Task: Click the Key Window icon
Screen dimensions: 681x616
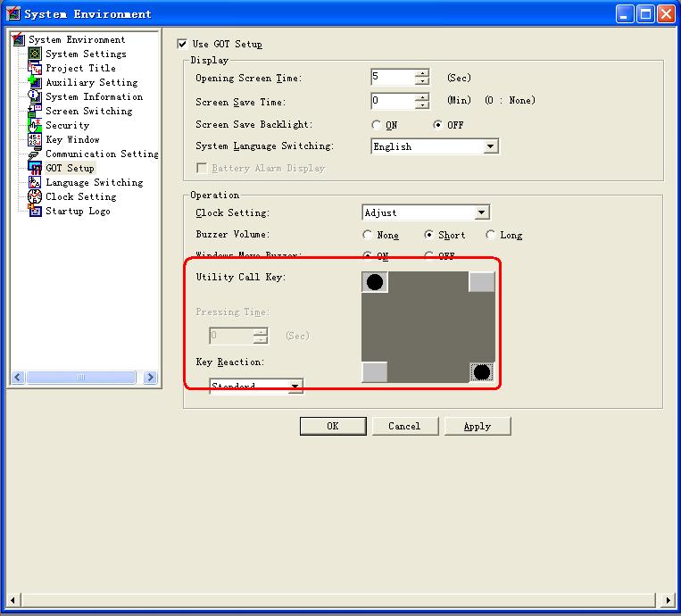Action: (x=35, y=139)
